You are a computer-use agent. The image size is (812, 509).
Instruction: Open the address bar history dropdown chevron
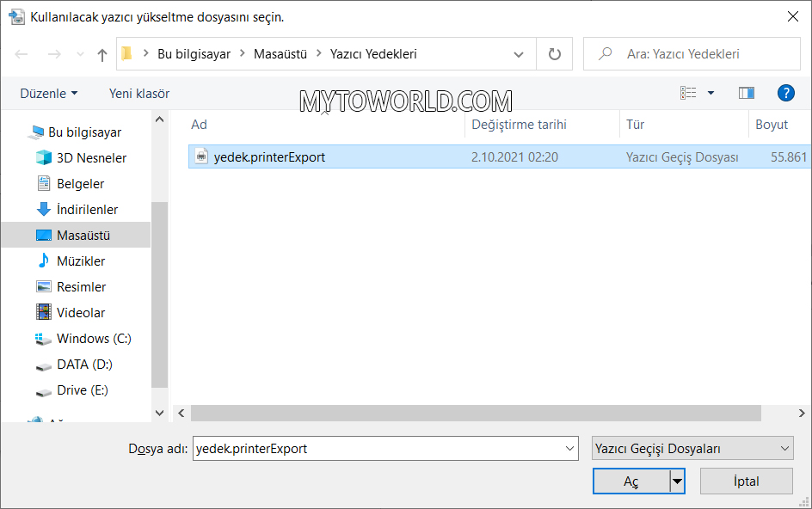click(519, 54)
